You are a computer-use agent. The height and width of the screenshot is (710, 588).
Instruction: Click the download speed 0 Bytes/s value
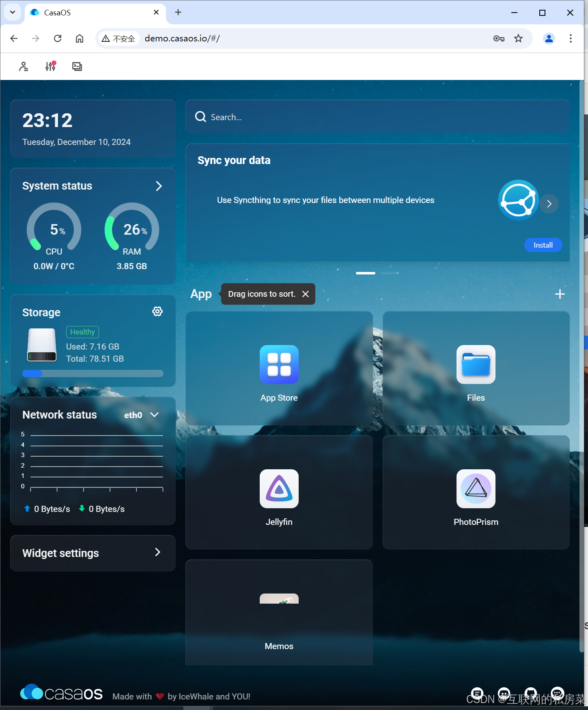tap(107, 509)
